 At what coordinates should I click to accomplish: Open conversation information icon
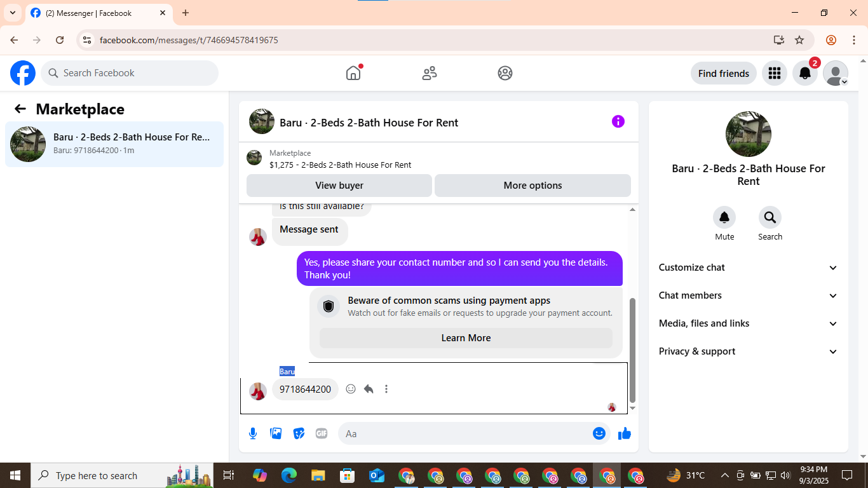[x=618, y=121]
